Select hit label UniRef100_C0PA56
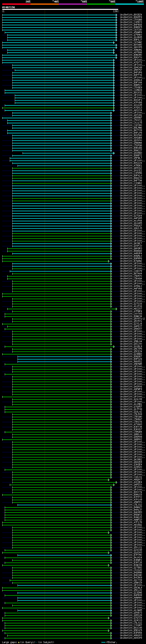Image resolution: width=146 pixels, height=644 pixels. point(131,173)
